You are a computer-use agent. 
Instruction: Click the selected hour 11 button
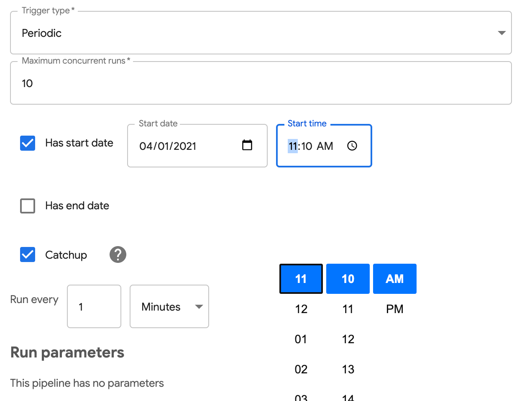301,279
